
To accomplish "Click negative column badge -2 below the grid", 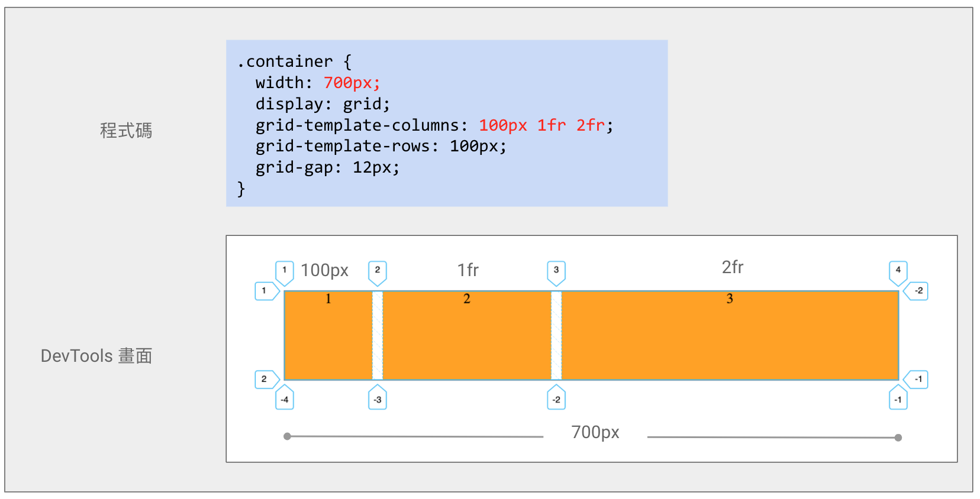I will click(556, 399).
